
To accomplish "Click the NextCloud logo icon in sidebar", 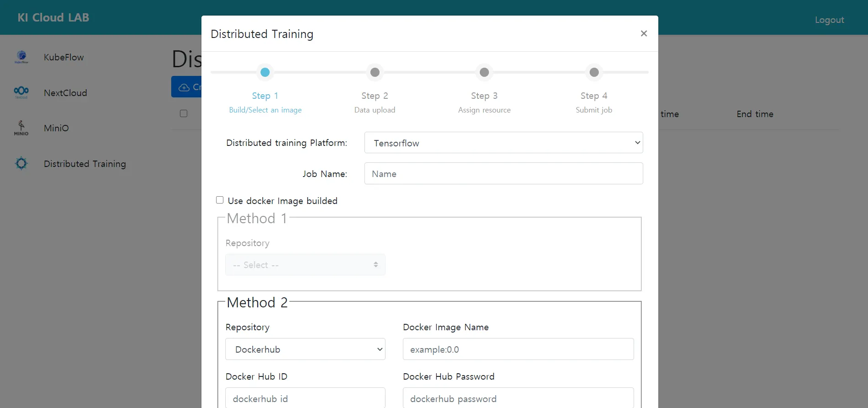I will [x=22, y=92].
